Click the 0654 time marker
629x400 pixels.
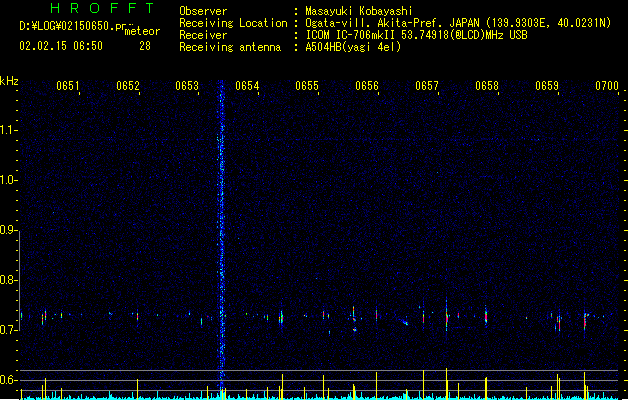click(247, 86)
